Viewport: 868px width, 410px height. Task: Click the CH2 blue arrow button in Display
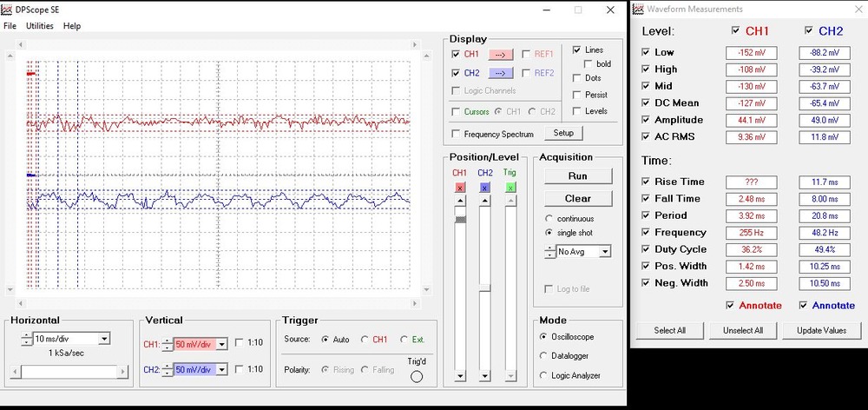click(x=500, y=74)
